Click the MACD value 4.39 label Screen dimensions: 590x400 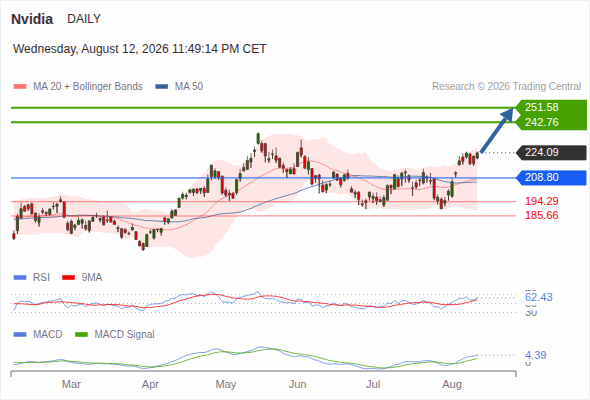tap(535, 355)
